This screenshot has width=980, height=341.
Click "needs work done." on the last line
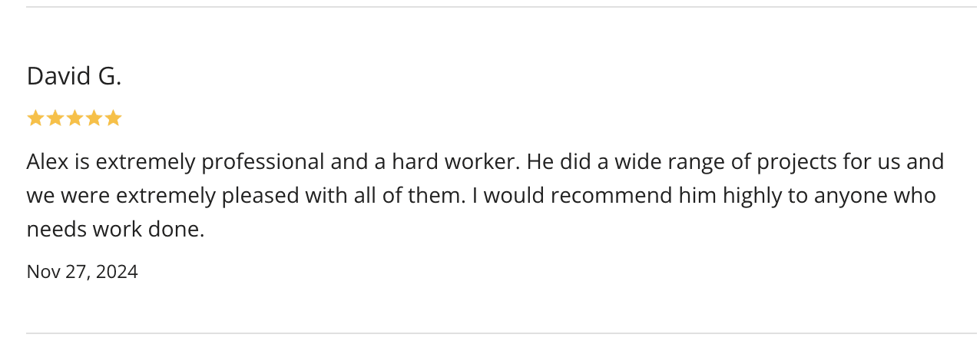(115, 230)
